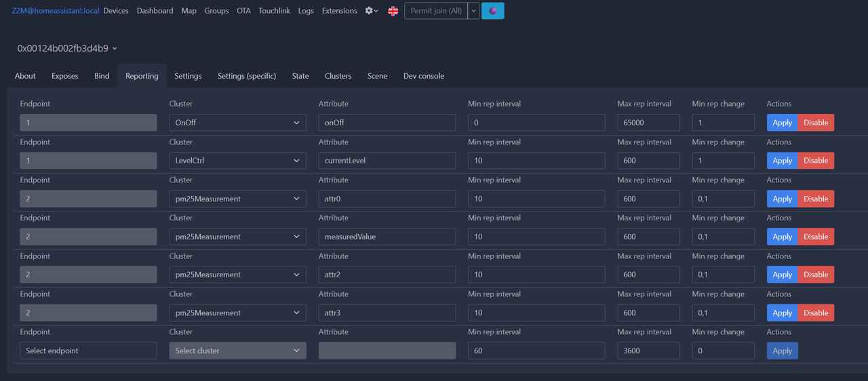
Task: Click attr3 attribute field
Action: coord(387,313)
